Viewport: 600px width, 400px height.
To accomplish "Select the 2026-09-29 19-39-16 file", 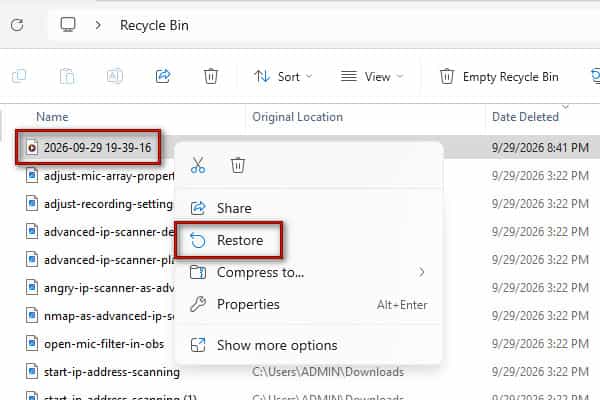I will 97,147.
